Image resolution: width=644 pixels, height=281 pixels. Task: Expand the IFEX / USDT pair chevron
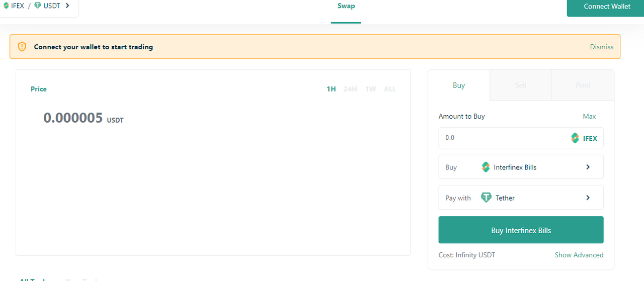[67, 6]
